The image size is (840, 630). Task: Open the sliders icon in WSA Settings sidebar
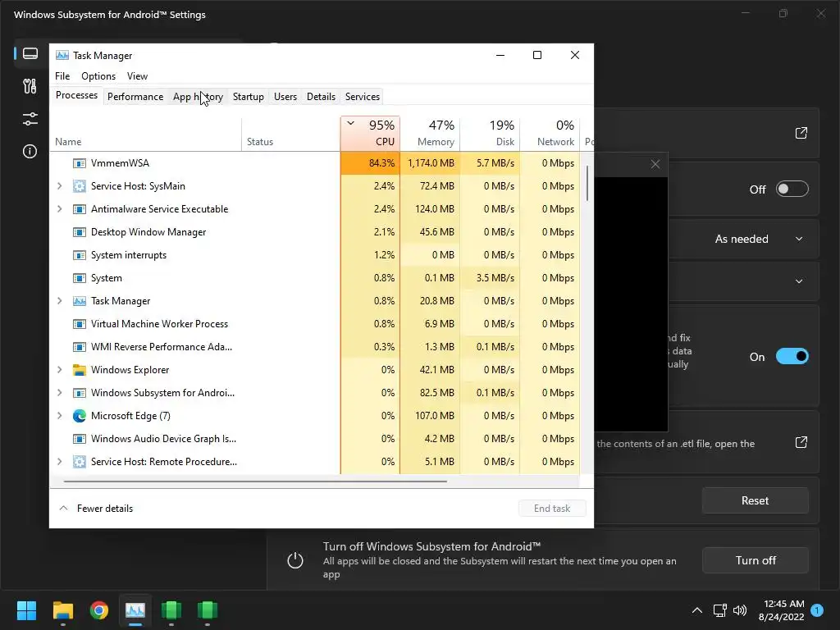click(30, 119)
